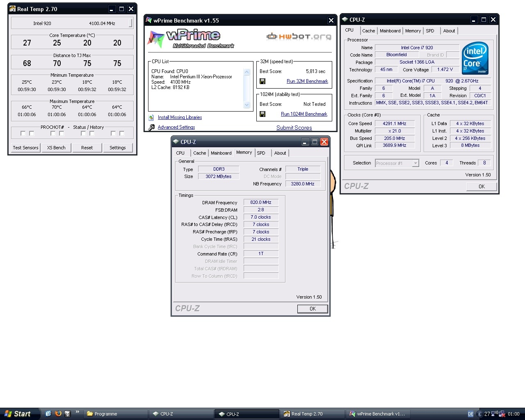Open Advanced Settings link in wPrime
Screen dimensions: 525x420
[176, 127]
